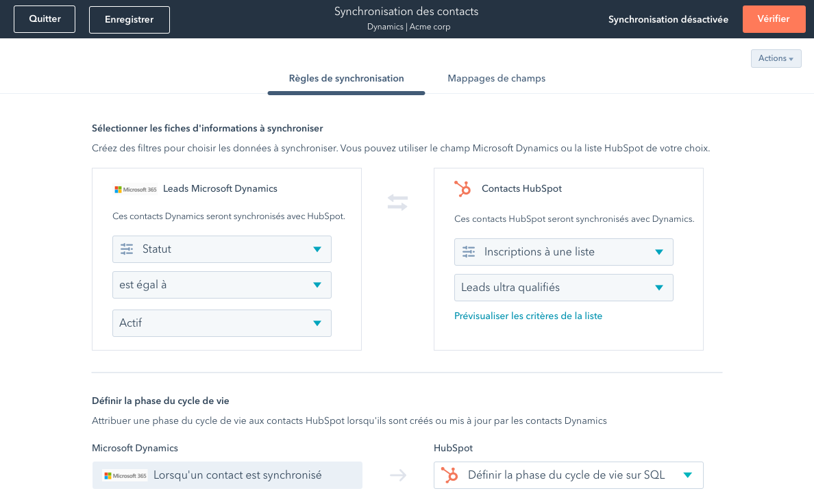Click the filter icon beside Inscriptions à une liste

coord(469,252)
